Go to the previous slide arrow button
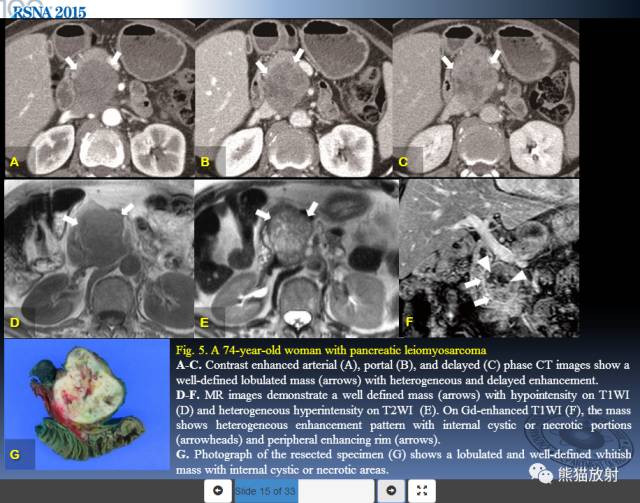 (218, 491)
